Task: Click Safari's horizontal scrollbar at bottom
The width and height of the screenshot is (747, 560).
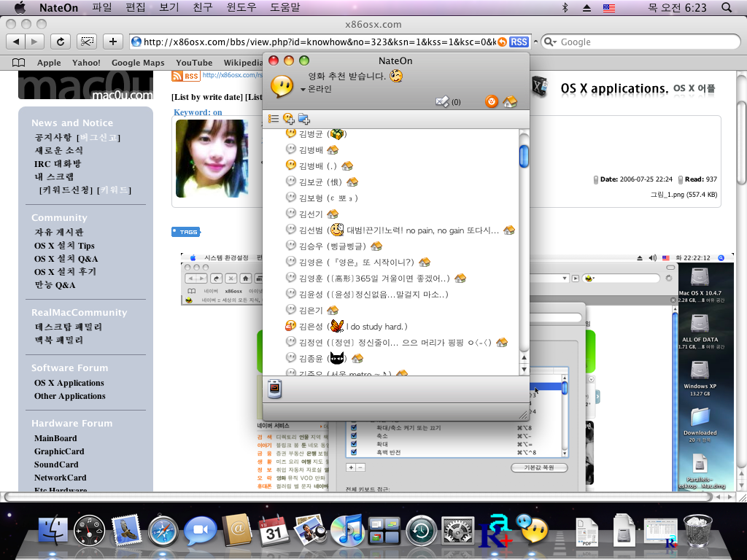Action: [358, 497]
